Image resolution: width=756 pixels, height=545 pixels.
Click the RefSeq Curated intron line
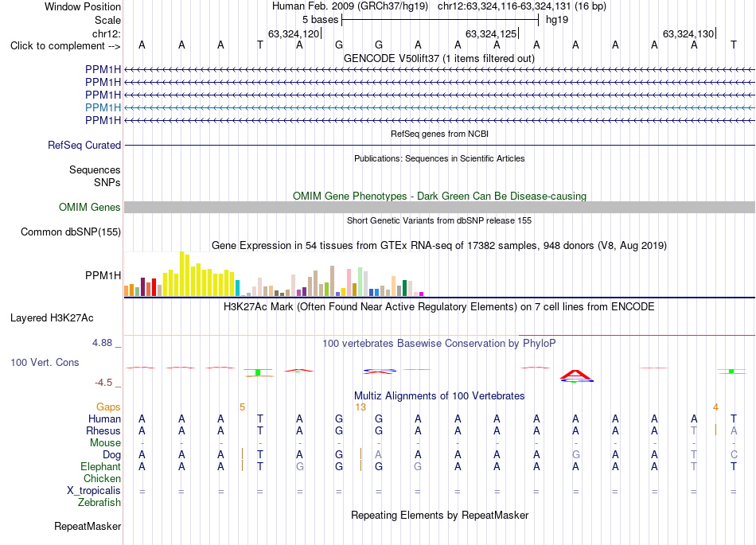(439, 145)
